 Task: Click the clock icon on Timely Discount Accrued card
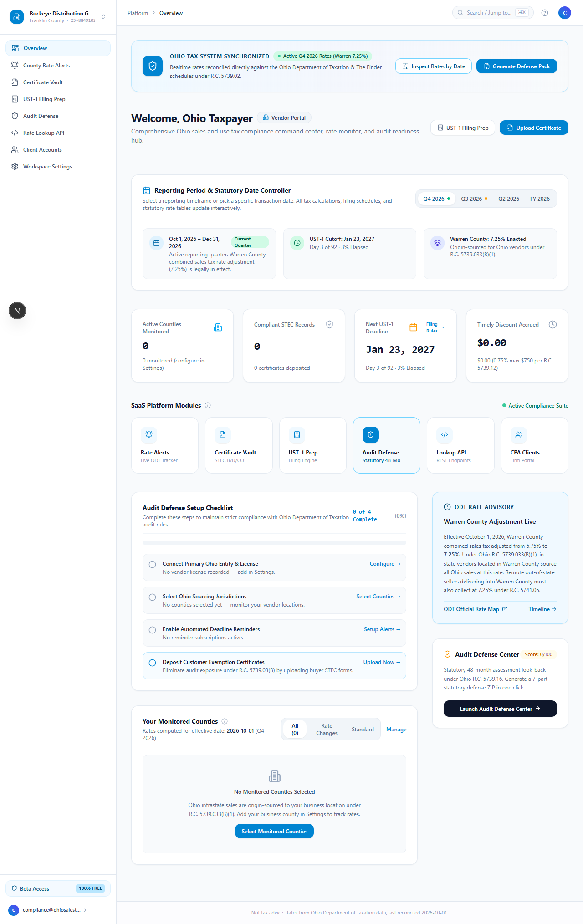coord(552,325)
